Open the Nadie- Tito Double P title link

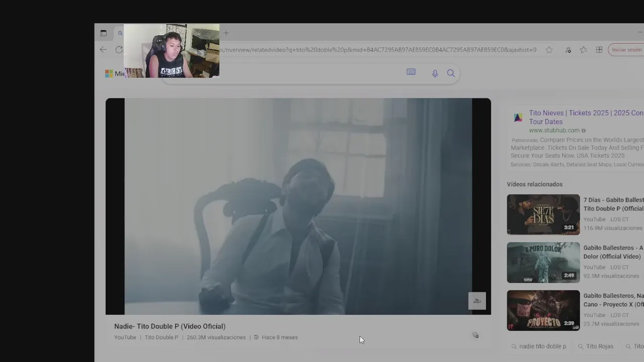170,326
